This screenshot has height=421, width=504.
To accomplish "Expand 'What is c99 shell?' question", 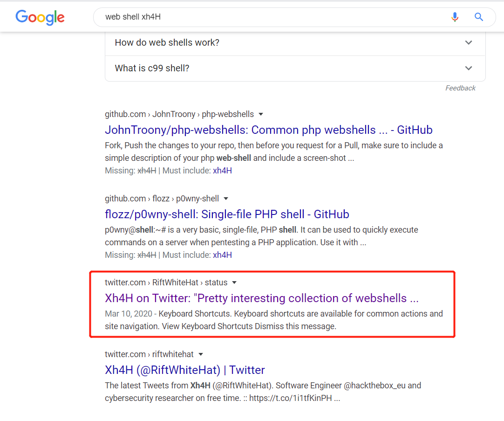I will (x=295, y=68).
